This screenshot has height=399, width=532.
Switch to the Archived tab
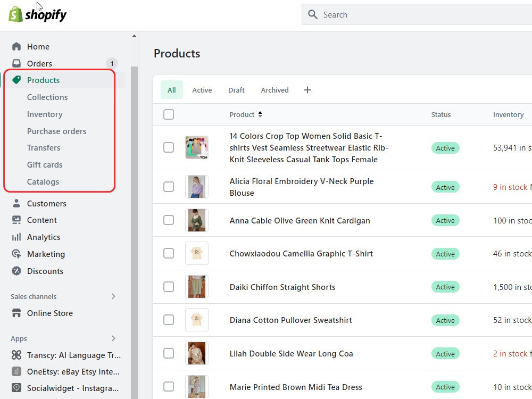tap(275, 90)
